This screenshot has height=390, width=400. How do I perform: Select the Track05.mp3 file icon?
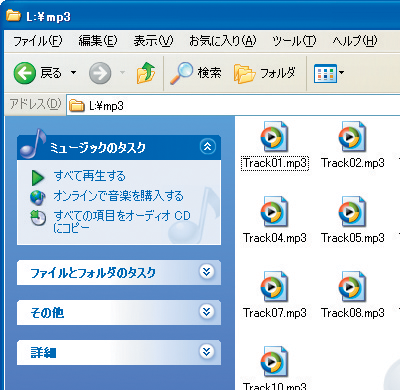coord(352,211)
